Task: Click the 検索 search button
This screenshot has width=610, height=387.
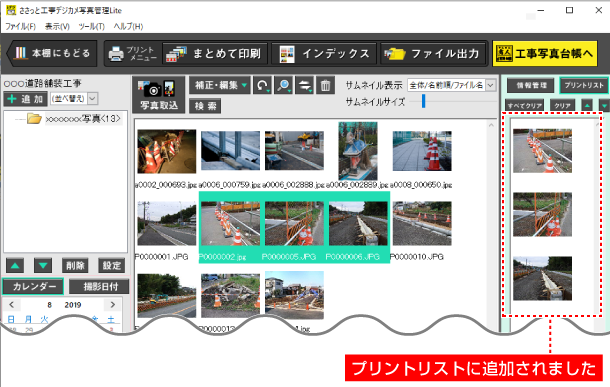Action: pos(205,106)
